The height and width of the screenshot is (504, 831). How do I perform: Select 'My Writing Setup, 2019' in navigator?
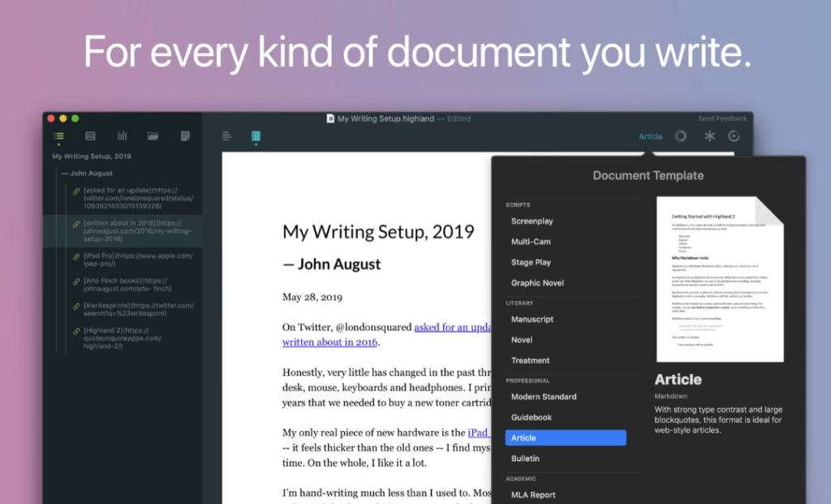coord(92,157)
